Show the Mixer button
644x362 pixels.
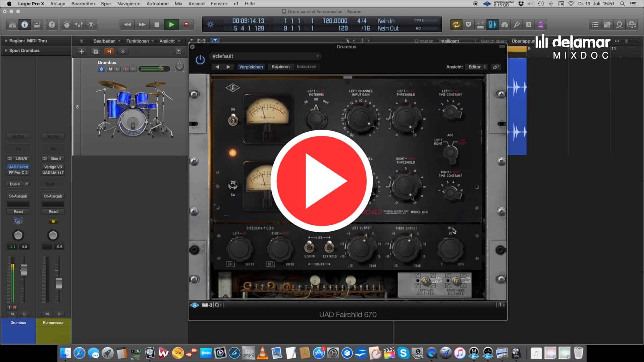[79, 24]
